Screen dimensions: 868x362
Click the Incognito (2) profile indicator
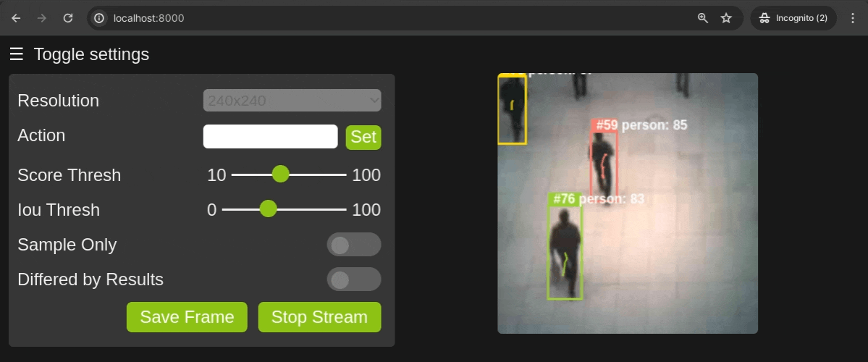click(793, 18)
